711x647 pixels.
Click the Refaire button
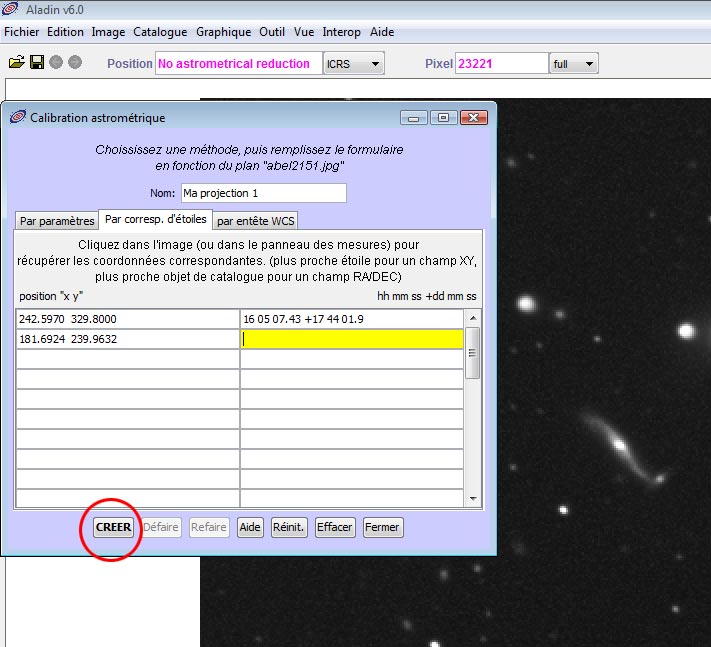209,527
